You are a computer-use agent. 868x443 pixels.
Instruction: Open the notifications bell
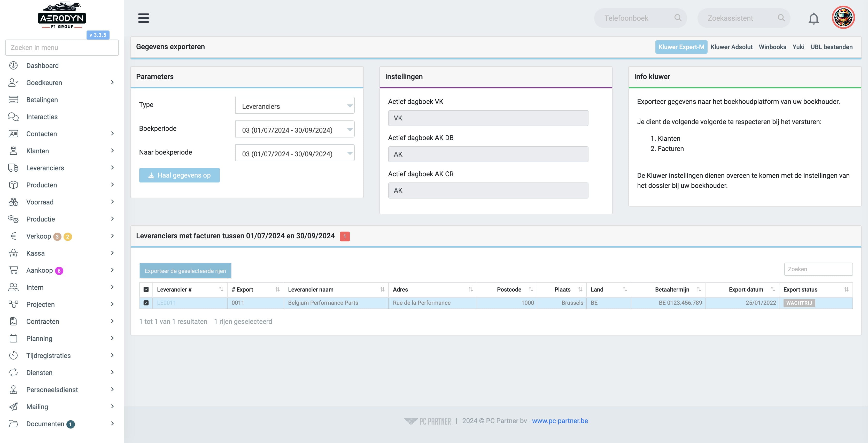click(813, 18)
